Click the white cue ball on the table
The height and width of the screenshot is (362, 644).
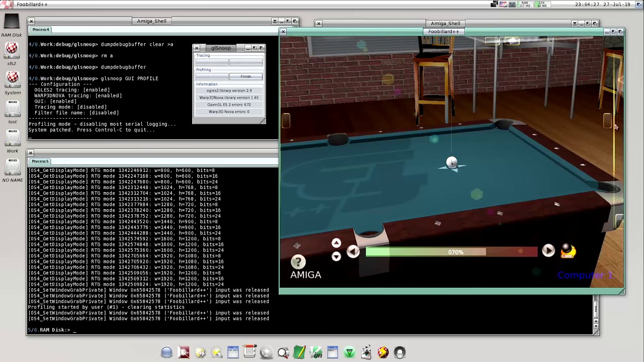[x=451, y=162]
